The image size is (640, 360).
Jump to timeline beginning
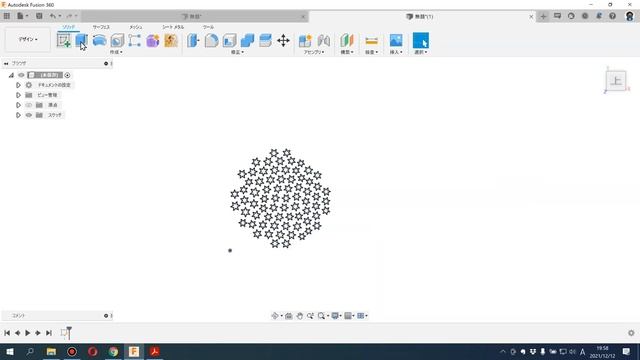tap(7, 333)
